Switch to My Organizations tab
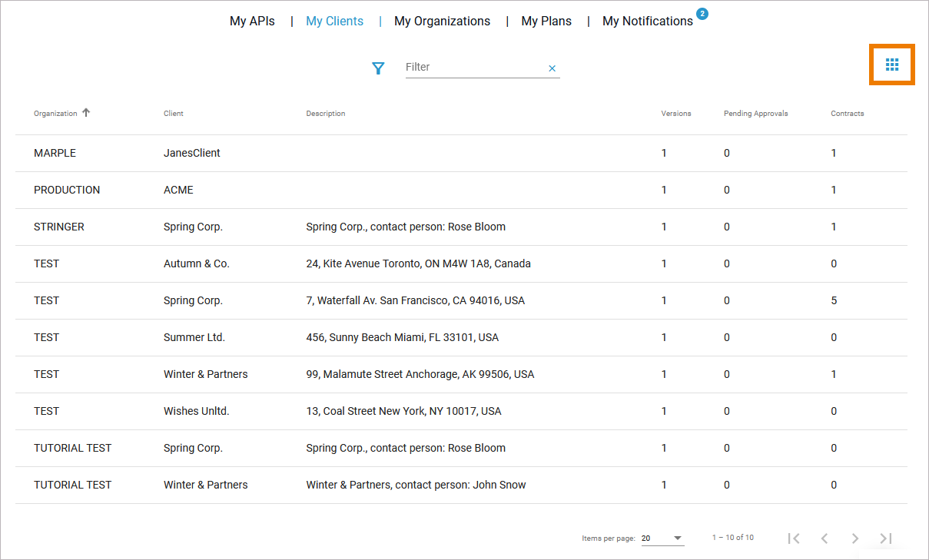This screenshot has height=560, width=929. tap(442, 22)
